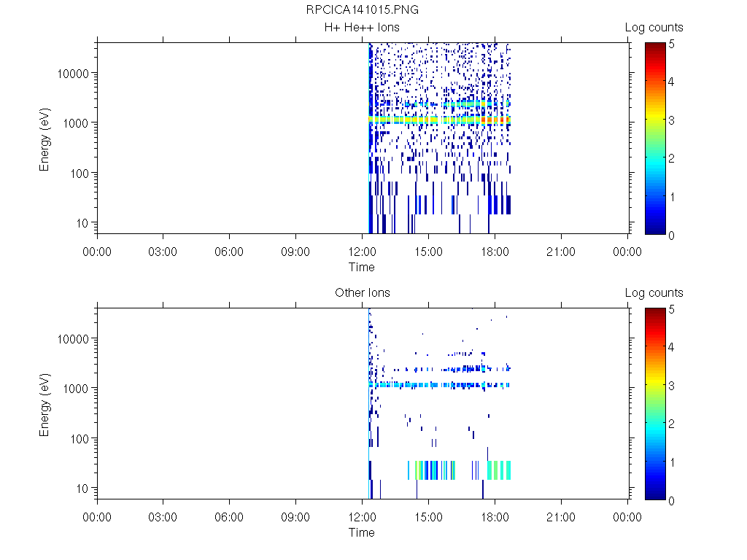Click the 12:00 time tick under Other Ions plot

(x=362, y=517)
